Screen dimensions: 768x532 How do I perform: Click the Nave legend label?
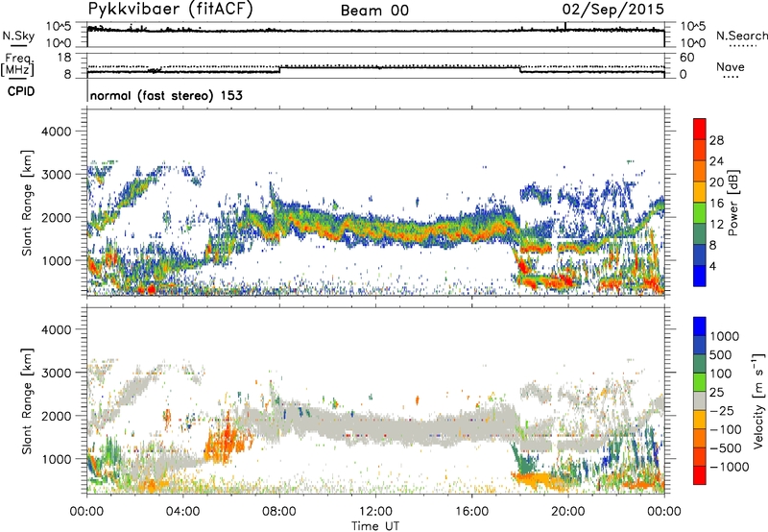pos(731,67)
